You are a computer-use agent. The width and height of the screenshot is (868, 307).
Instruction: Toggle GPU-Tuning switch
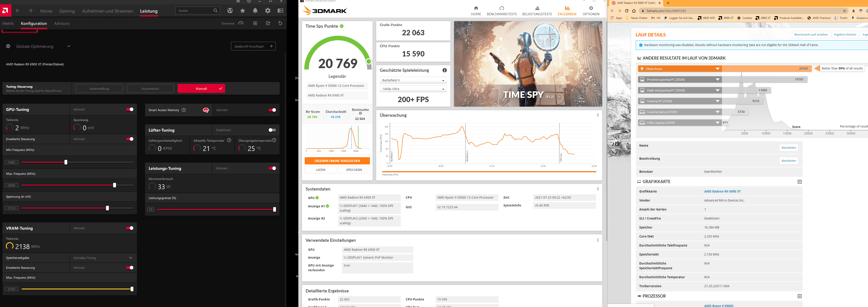pos(130,109)
